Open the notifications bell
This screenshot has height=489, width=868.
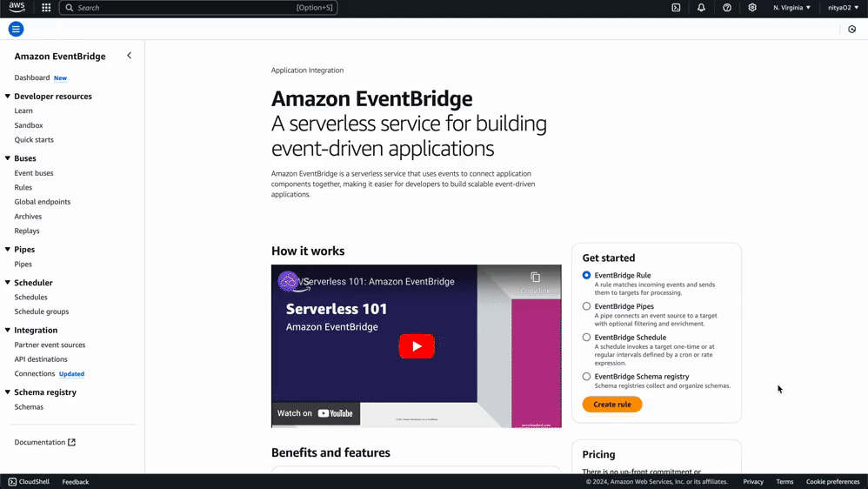(x=701, y=8)
